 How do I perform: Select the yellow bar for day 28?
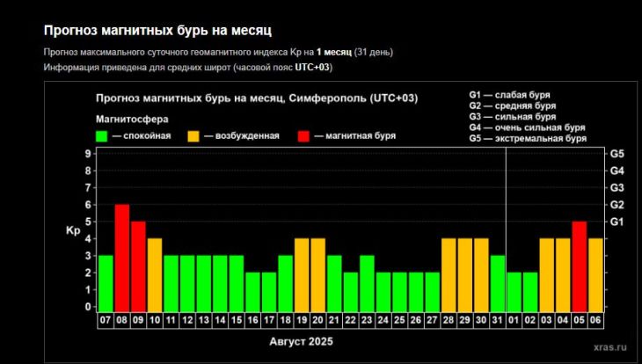pyautogui.click(x=449, y=273)
